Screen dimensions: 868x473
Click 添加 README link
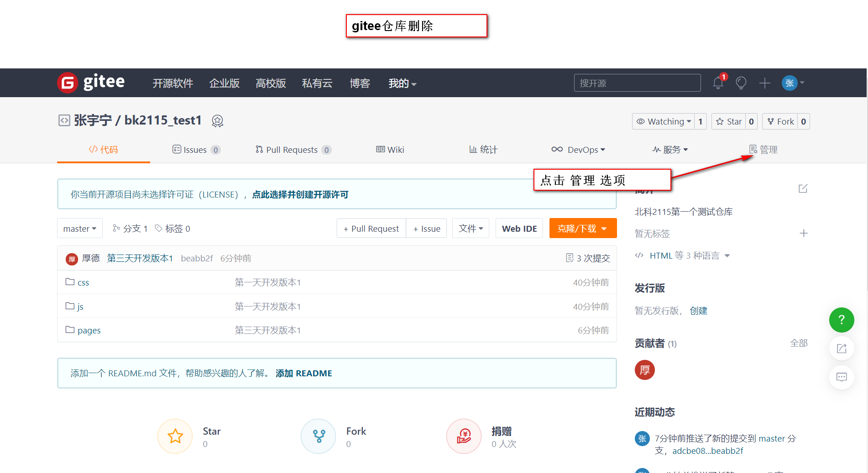303,373
